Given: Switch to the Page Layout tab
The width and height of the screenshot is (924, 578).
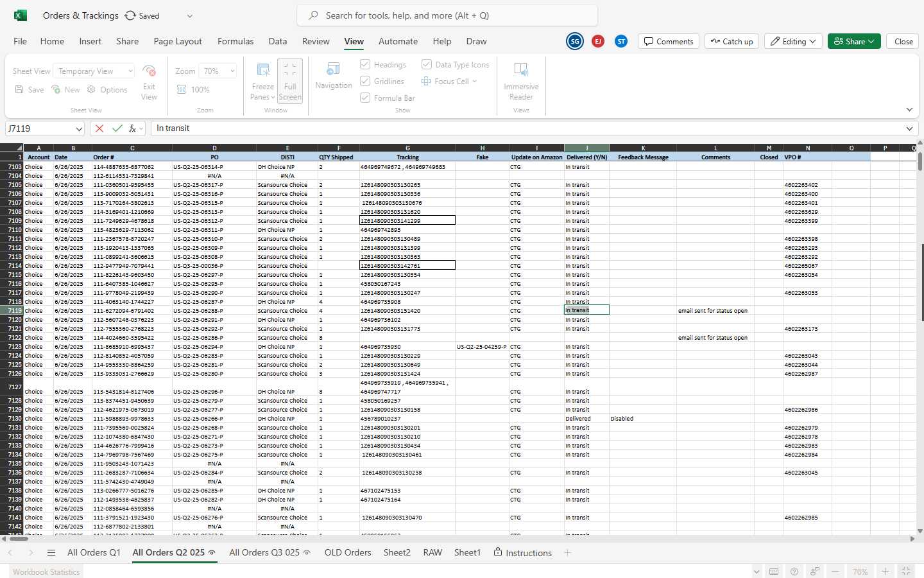Looking at the screenshot, I should tap(178, 41).
